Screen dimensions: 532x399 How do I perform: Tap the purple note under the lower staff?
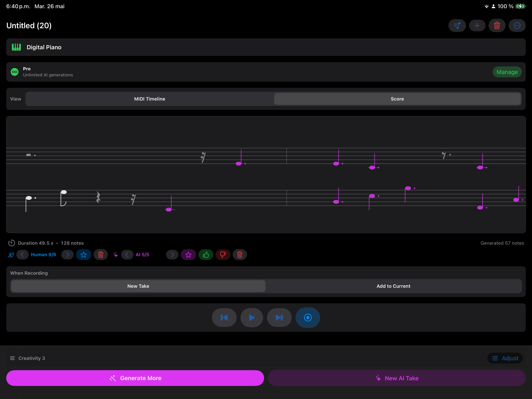pos(169,210)
